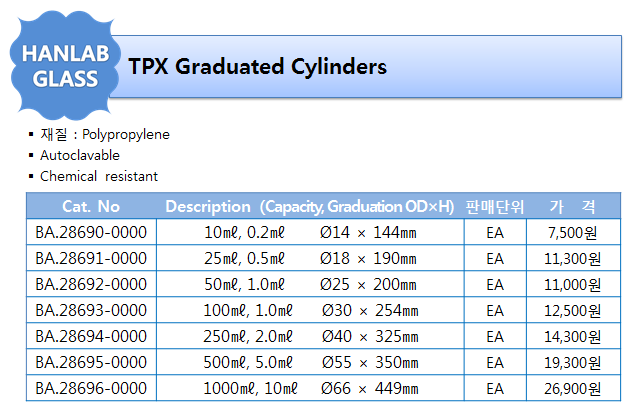Click the 250㎖, 2.0㎖ description cell
The height and width of the screenshot is (418, 640).
point(310,337)
